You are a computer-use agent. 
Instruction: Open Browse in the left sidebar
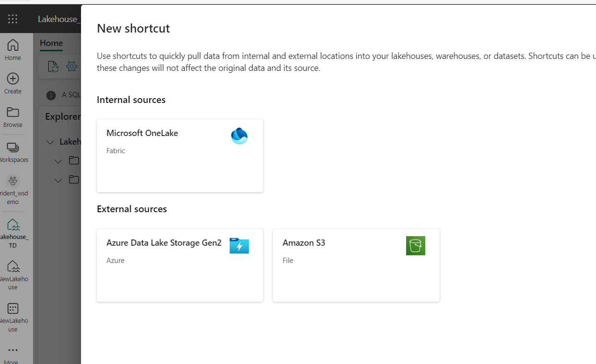point(13,117)
